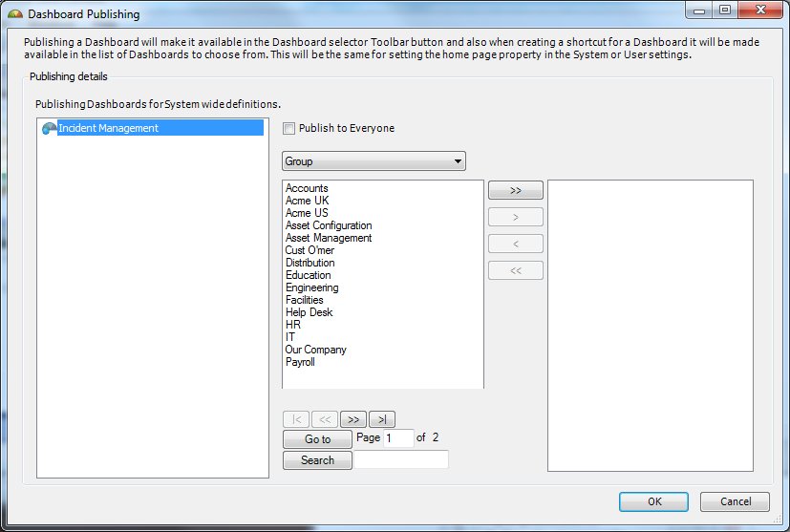Open the Group dropdown list
The width and height of the screenshot is (790, 532).
[x=374, y=161]
